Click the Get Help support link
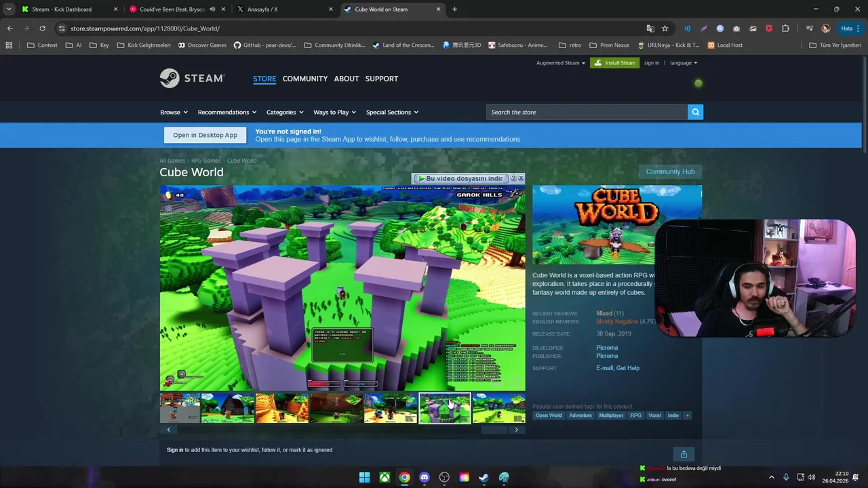This screenshot has height=488, width=868. tap(628, 368)
